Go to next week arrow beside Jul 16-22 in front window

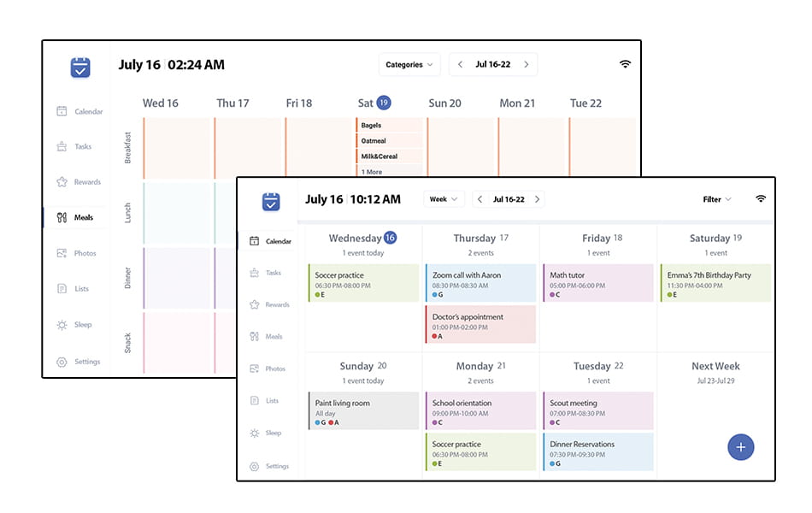(538, 199)
